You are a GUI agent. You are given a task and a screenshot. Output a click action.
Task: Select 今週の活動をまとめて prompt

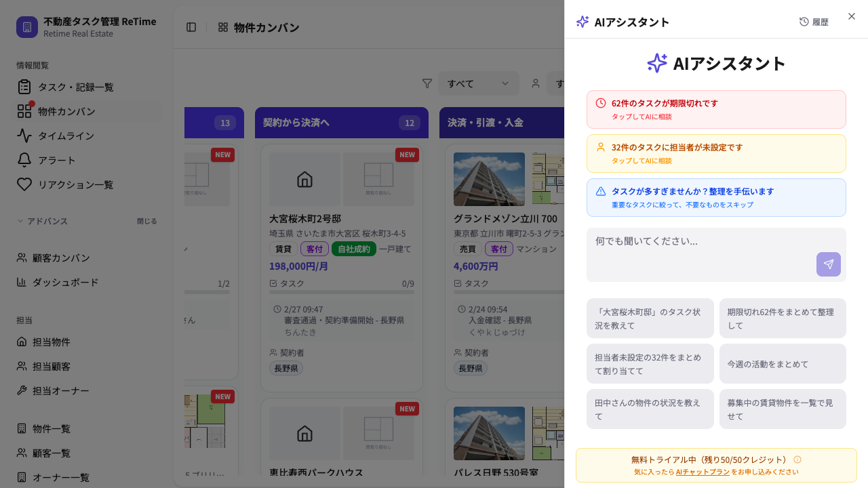click(x=783, y=363)
